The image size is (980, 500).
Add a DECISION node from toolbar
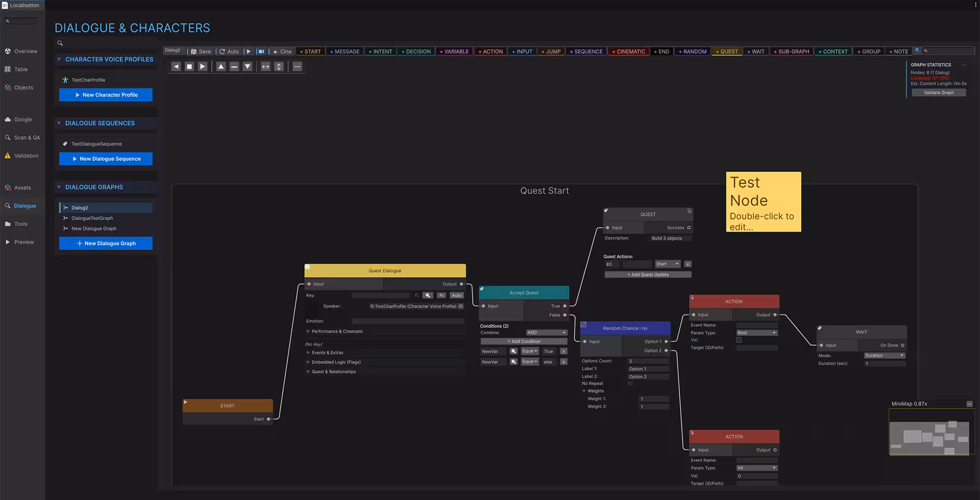coord(416,52)
